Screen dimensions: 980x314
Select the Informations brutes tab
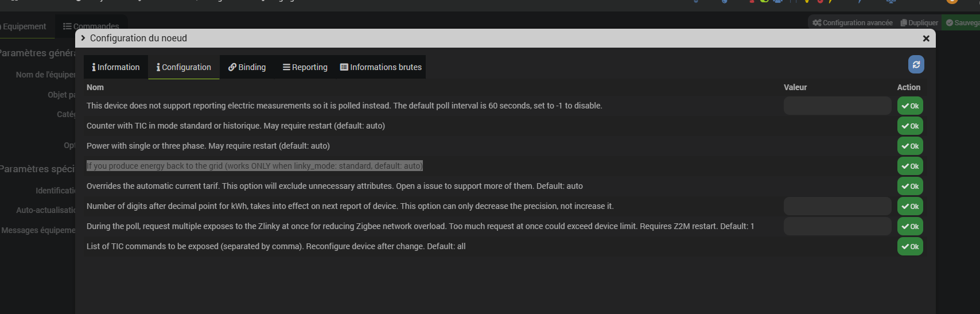381,67
